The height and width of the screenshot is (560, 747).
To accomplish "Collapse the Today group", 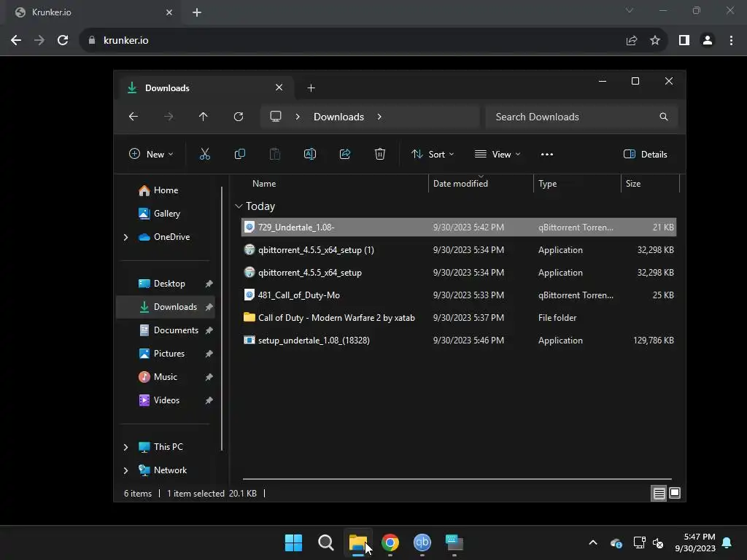I will tap(239, 206).
